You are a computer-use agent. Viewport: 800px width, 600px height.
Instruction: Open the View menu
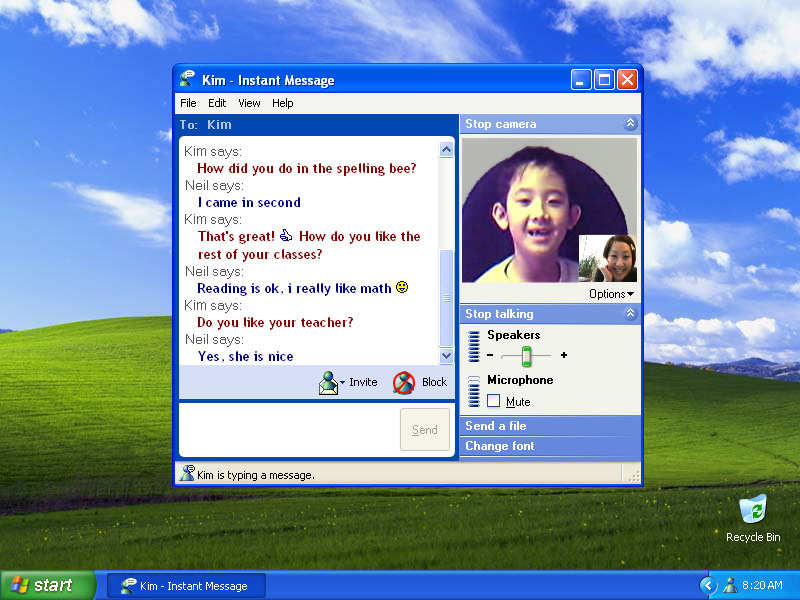coord(249,103)
